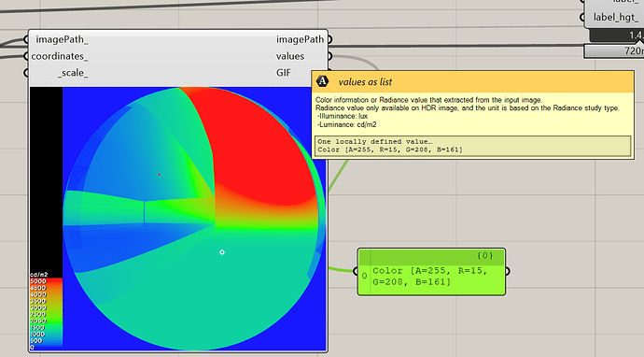Click the locally defined value box in the tooltip

click(472, 146)
